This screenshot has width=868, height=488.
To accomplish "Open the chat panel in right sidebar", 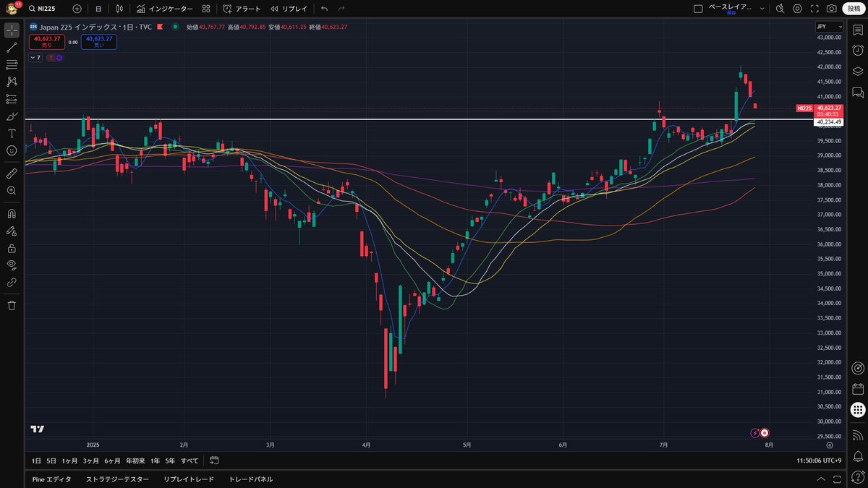I will pos(858,93).
